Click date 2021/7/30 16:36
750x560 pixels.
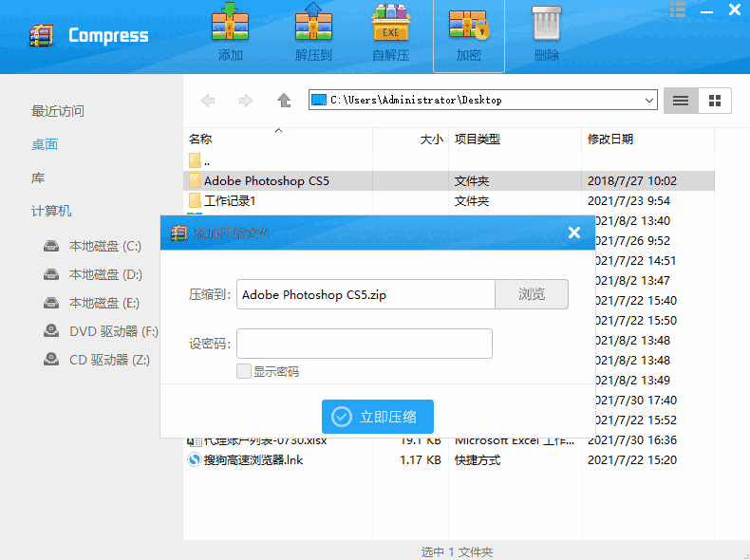[x=632, y=440]
